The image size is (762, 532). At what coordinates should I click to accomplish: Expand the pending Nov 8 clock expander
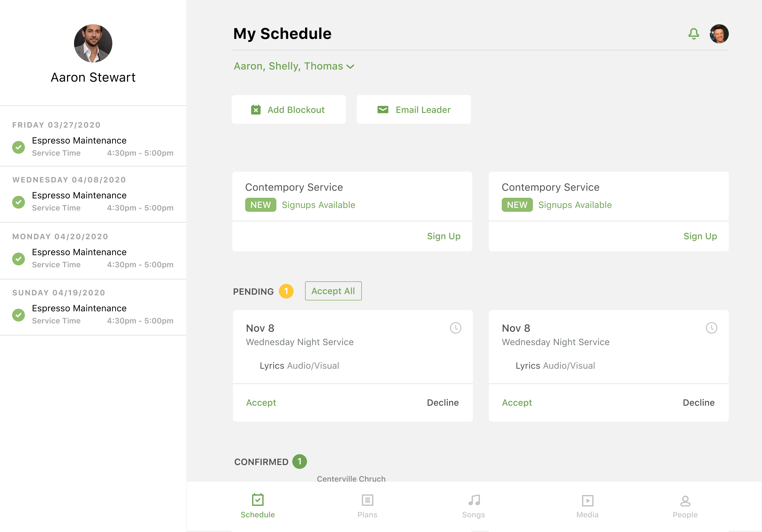(455, 328)
